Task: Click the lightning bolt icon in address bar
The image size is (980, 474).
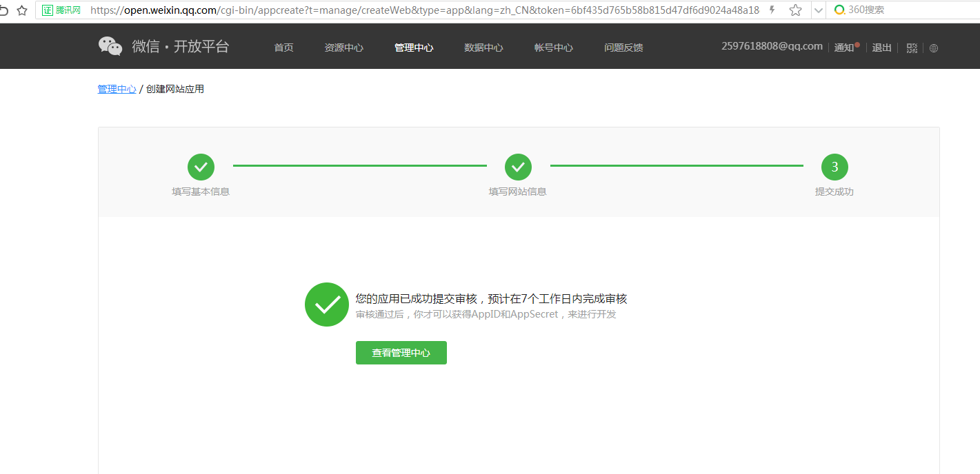Action: (x=771, y=10)
